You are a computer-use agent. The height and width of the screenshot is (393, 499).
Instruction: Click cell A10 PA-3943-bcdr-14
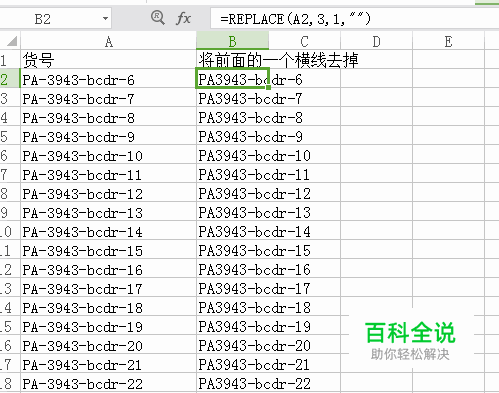(108, 231)
